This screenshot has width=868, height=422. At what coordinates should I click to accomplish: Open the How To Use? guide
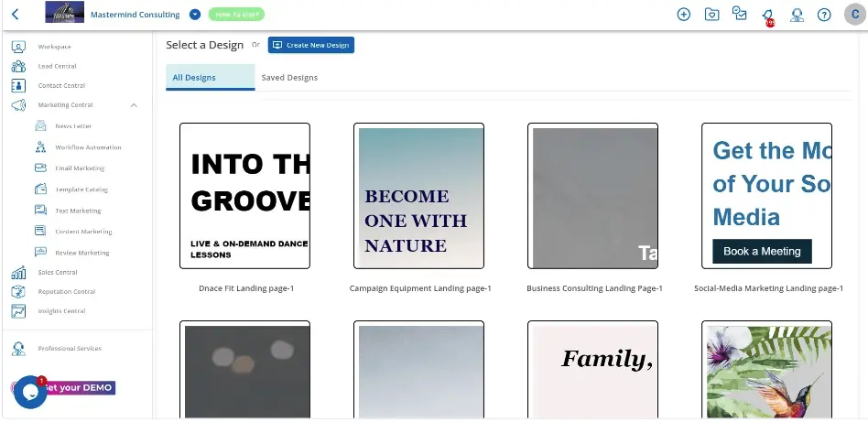pyautogui.click(x=236, y=15)
